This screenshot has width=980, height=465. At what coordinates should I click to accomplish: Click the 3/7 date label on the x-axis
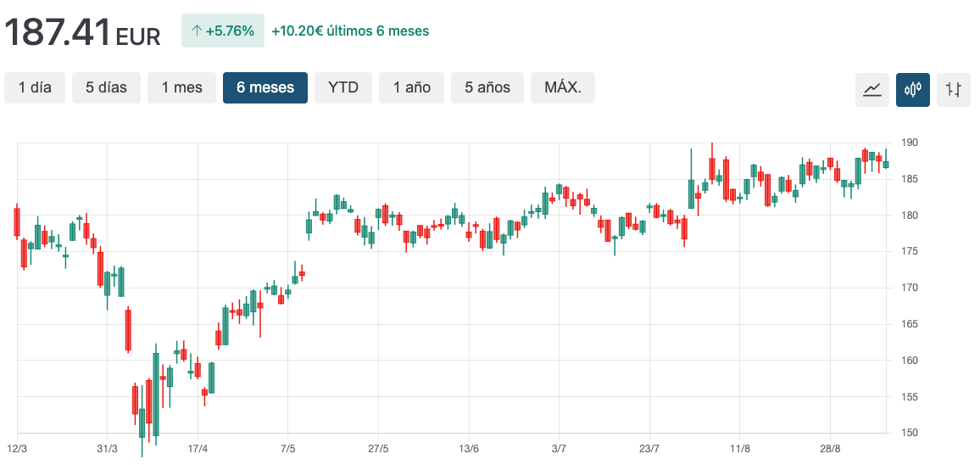tap(559, 448)
